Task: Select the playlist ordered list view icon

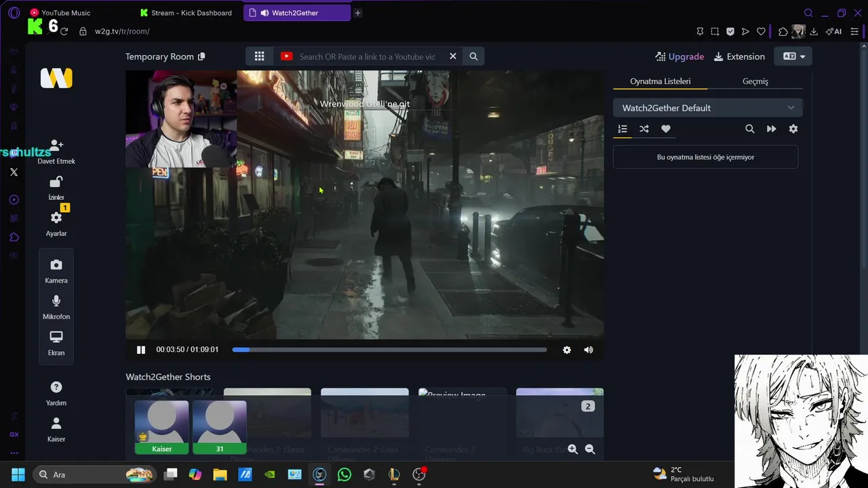Action: 623,129
